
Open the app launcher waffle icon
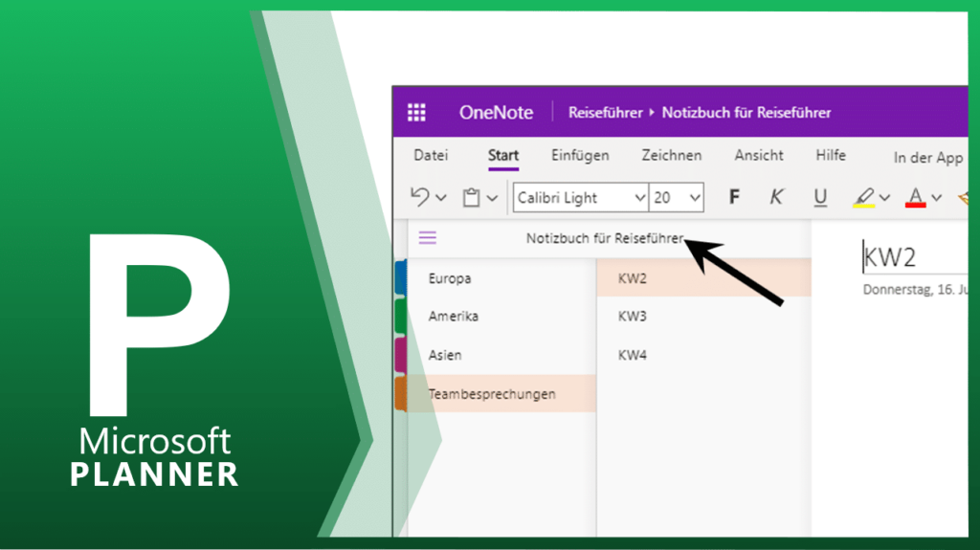coord(416,113)
